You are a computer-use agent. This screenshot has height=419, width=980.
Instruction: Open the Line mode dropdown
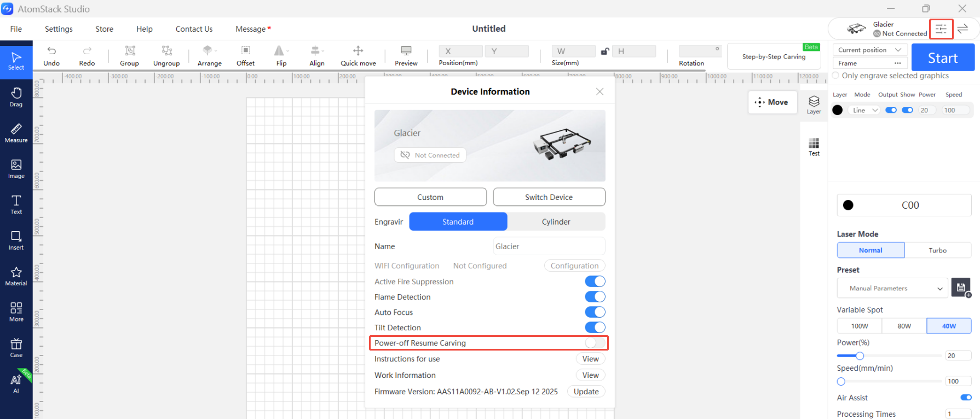864,110
